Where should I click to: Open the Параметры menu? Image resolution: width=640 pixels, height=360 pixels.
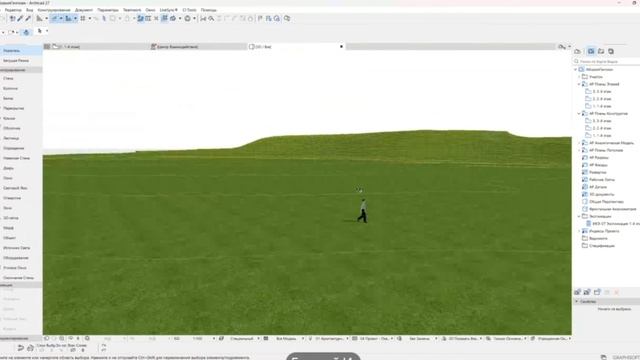pos(108,10)
